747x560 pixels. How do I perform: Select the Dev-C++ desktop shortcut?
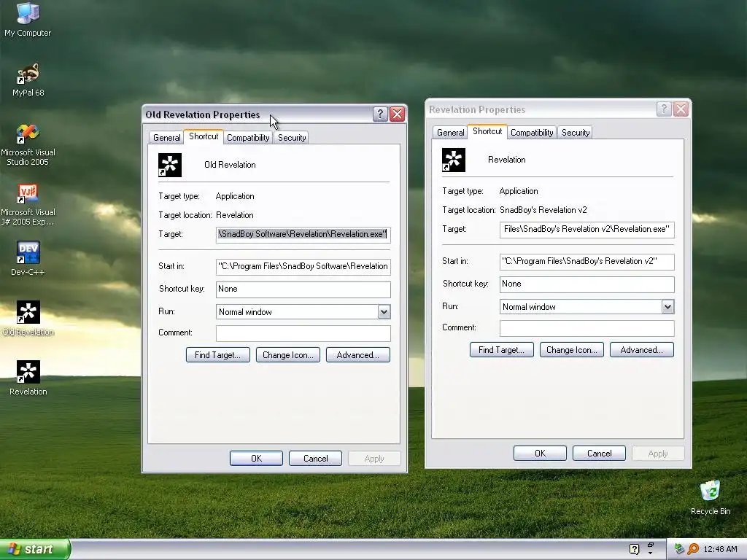click(28, 259)
